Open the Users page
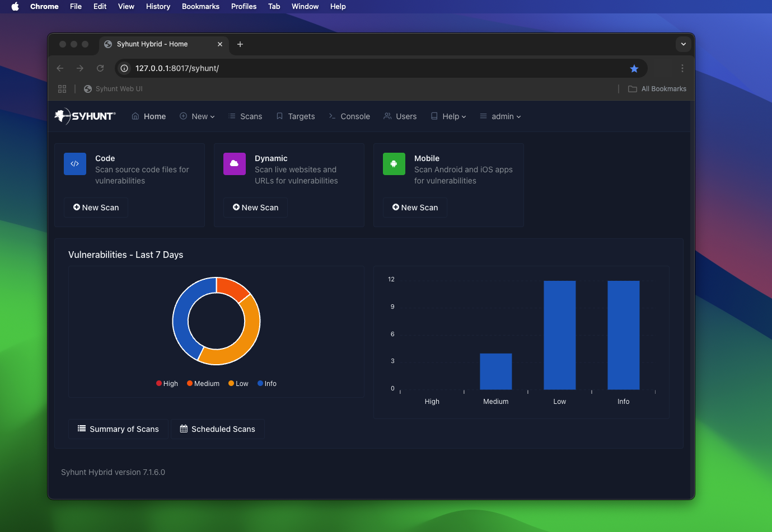Screen dimensions: 772x532 click(400, 116)
